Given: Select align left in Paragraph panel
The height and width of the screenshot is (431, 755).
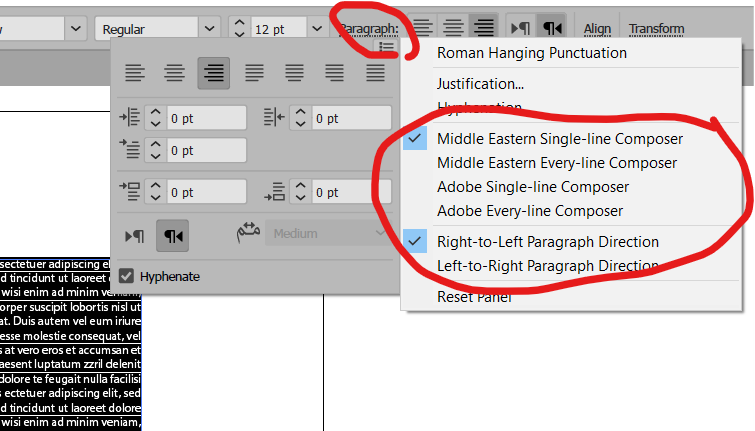Looking at the screenshot, I should (x=135, y=73).
